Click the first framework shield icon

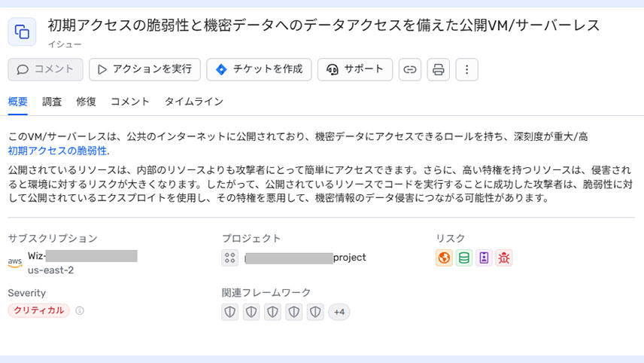pyautogui.click(x=230, y=312)
